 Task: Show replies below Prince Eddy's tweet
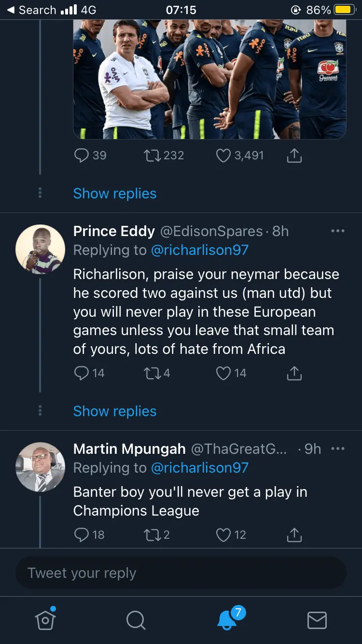pyautogui.click(x=115, y=411)
